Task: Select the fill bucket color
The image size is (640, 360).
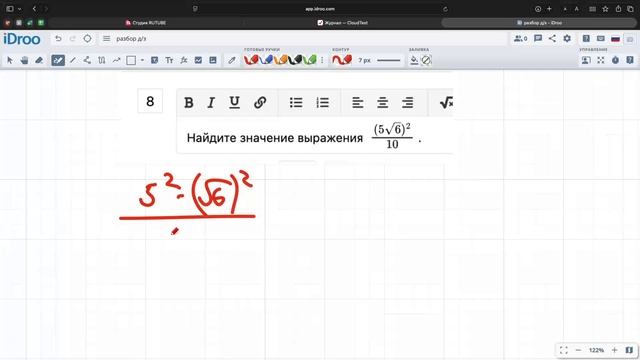Action: (414, 60)
